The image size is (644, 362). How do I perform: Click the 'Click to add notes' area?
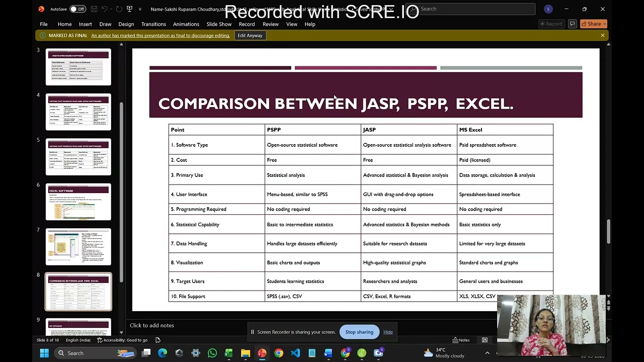pos(152,325)
